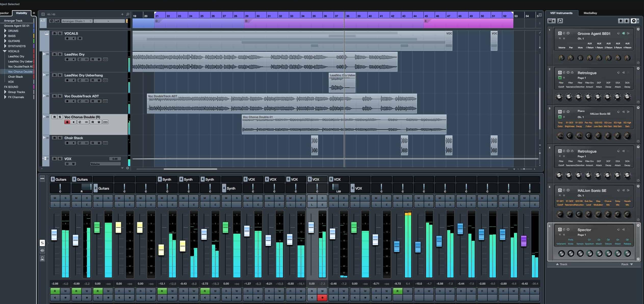Mute the LeadVoc Dry track

pyautogui.click(x=54, y=54)
